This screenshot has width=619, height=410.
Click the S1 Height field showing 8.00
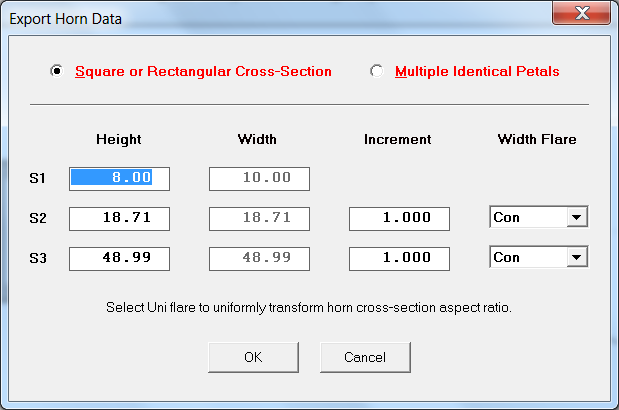click(119, 179)
